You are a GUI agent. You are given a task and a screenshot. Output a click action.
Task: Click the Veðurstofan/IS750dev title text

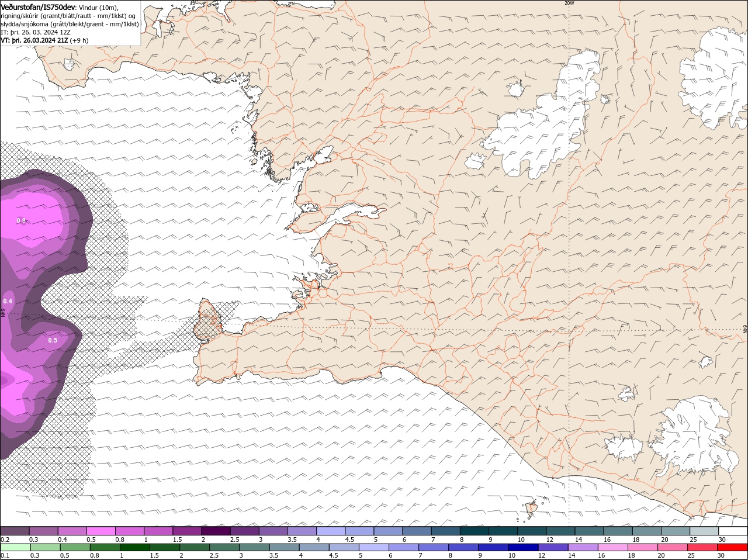coord(37,7)
